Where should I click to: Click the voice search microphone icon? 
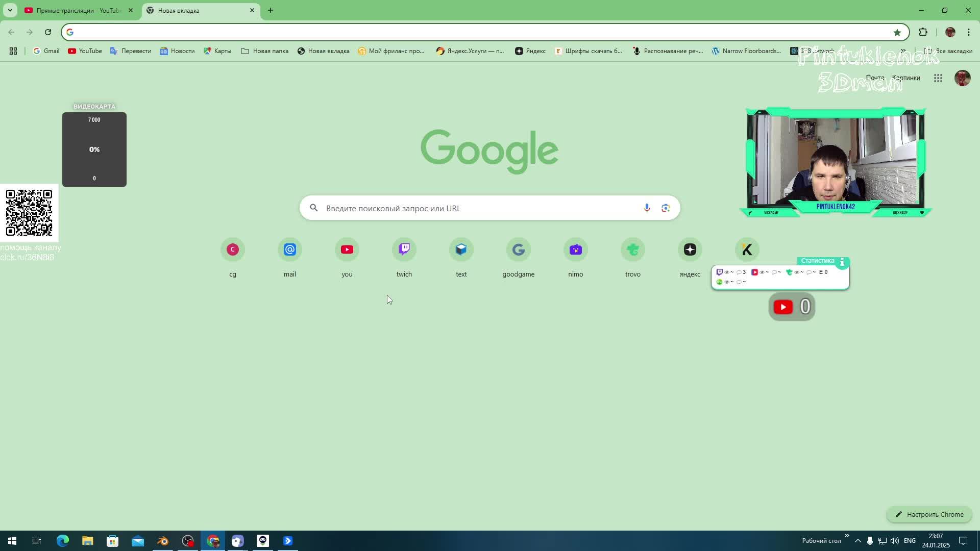coord(647,208)
